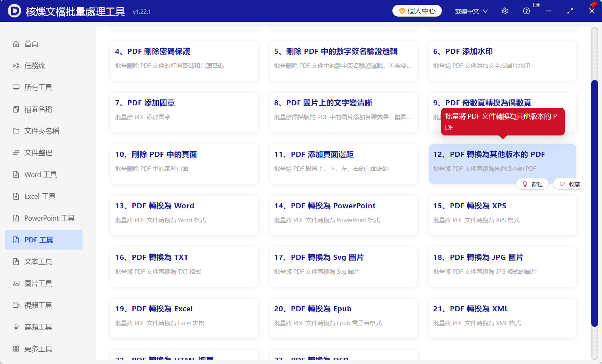
Task: Open 更多工具 in the sidebar
Action: pyautogui.click(x=44, y=349)
